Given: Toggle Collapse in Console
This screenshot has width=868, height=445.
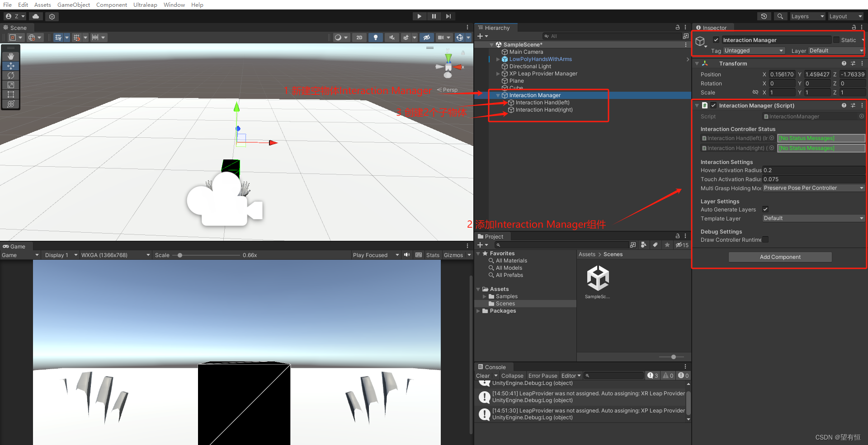Looking at the screenshot, I should [512, 375].
